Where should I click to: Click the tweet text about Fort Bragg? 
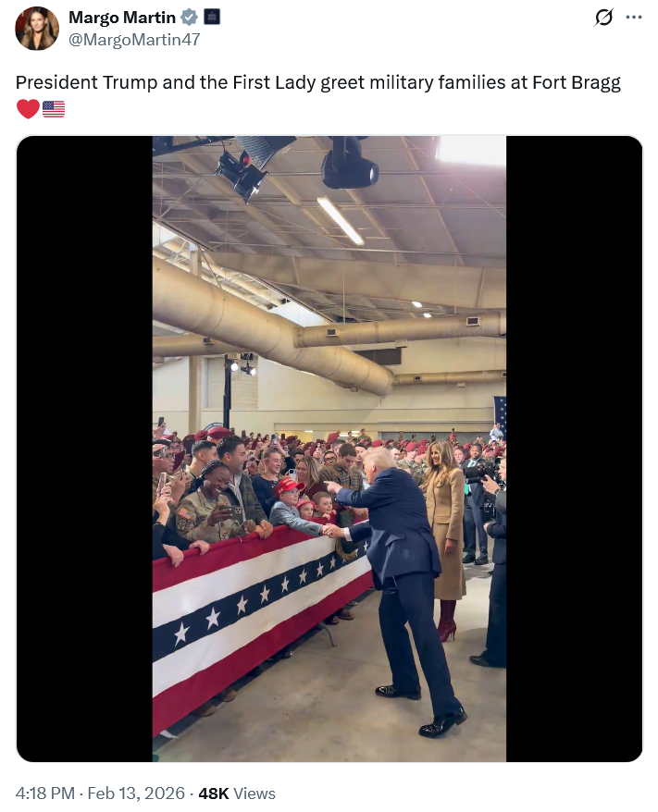(x=317, y=82)
